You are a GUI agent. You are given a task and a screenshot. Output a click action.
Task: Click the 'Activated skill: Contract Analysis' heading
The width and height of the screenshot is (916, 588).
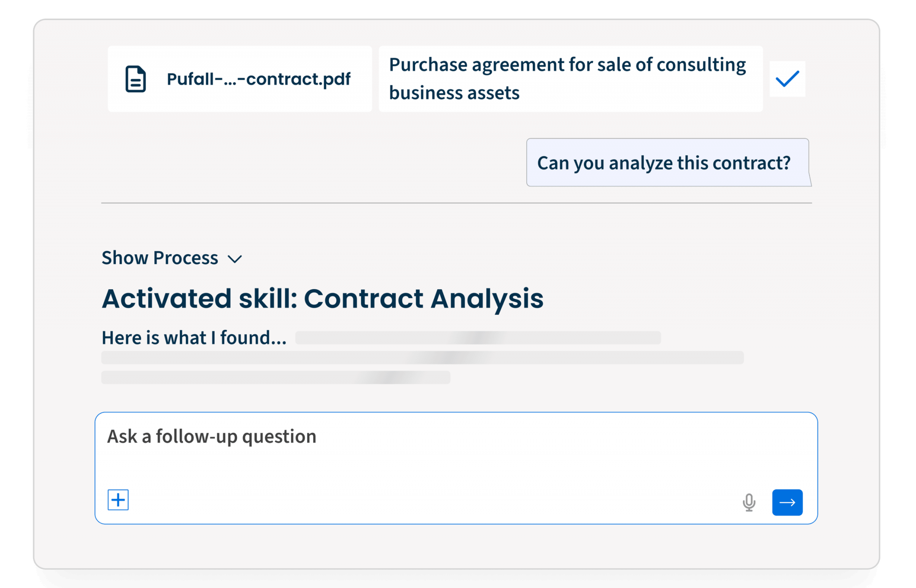point(322,298)
